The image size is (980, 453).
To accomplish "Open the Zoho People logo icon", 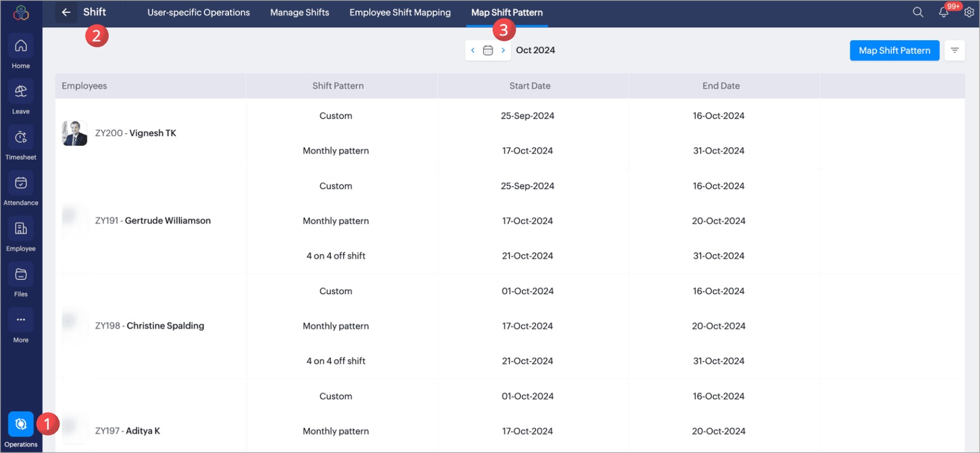I will (21, 12).
